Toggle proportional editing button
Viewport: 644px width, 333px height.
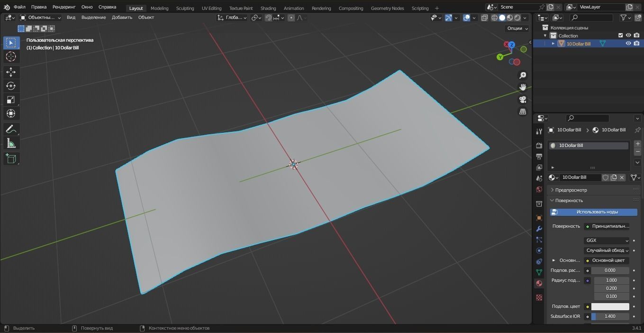pos(291,18)
